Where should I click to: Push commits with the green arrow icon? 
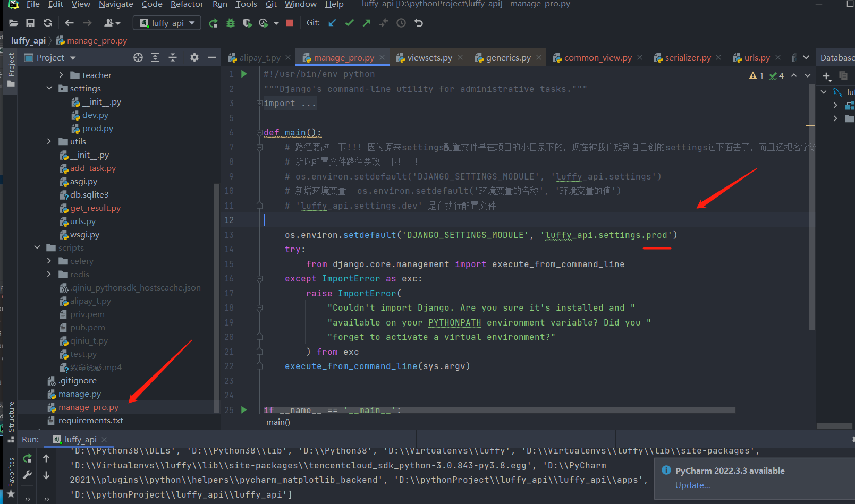point(367,23)
